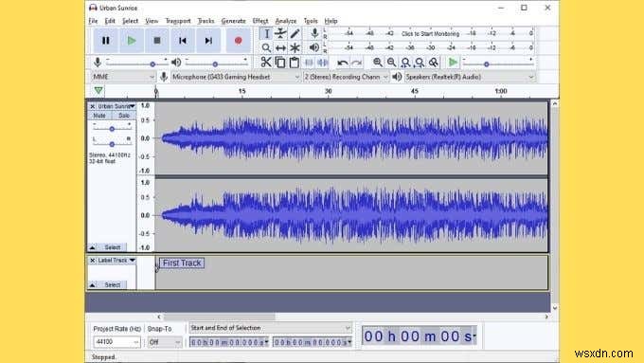Stop playback with the Stop button
Viewport: 644px width, 363px height.
click(x=157, y=41)
